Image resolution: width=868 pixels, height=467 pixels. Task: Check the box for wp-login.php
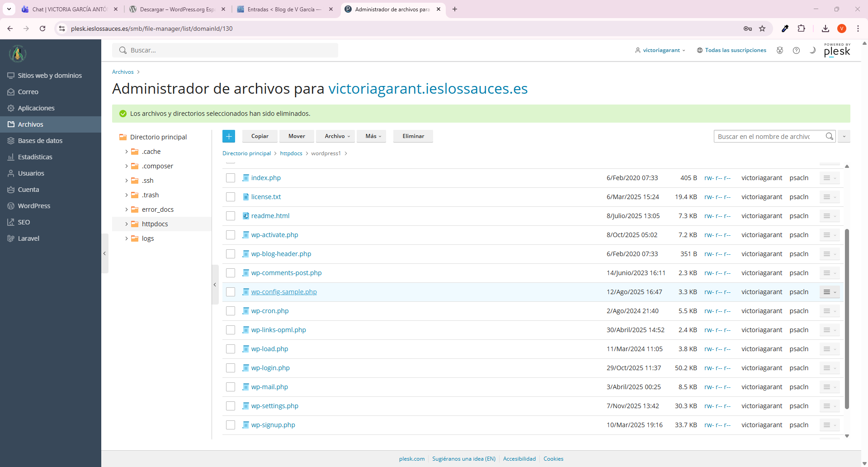pos(231,368)
